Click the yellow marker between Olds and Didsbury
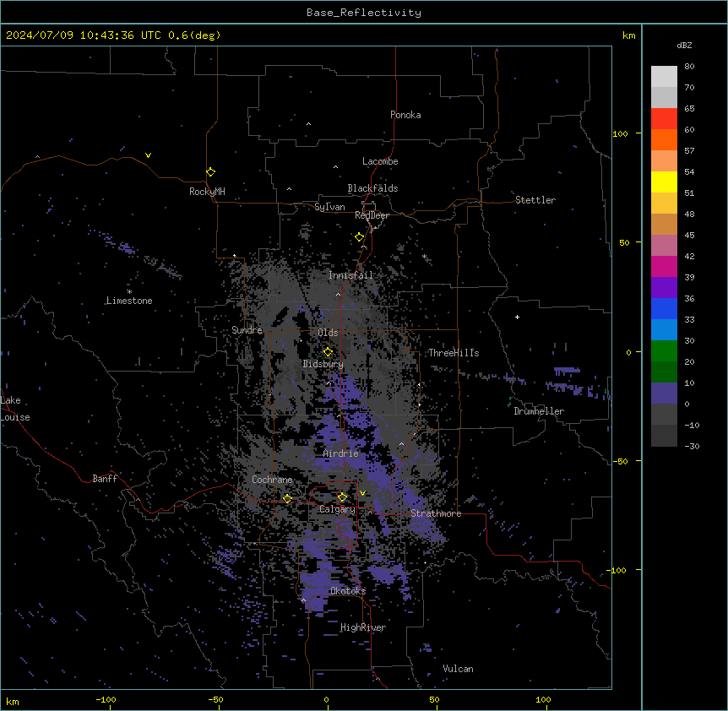The image size is (728, 711). point(328,352)
